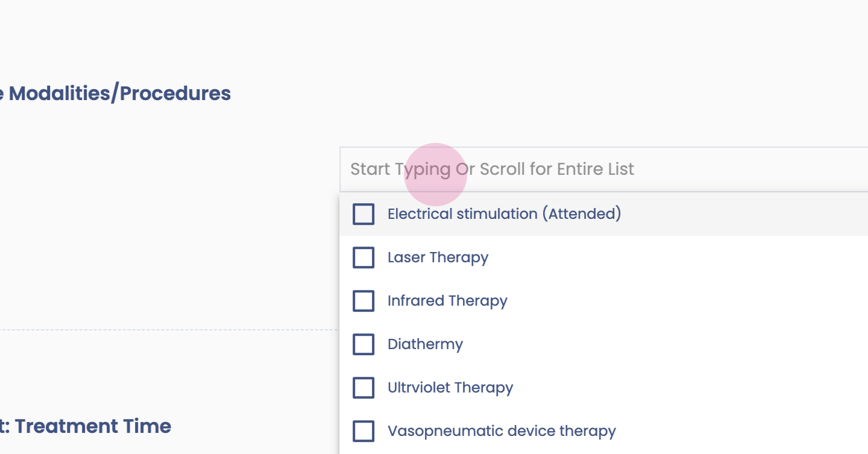
Task: Pick the 'Infrared Therapy' option label
Action: (447, 301)
